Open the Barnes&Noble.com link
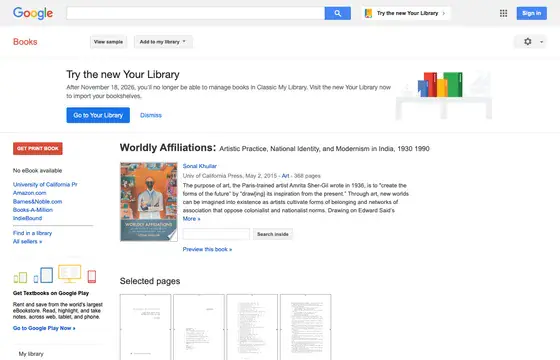Image resolution: width=560 pixels, height=360 pixels. pyautogui.click(x=38, y=201)
